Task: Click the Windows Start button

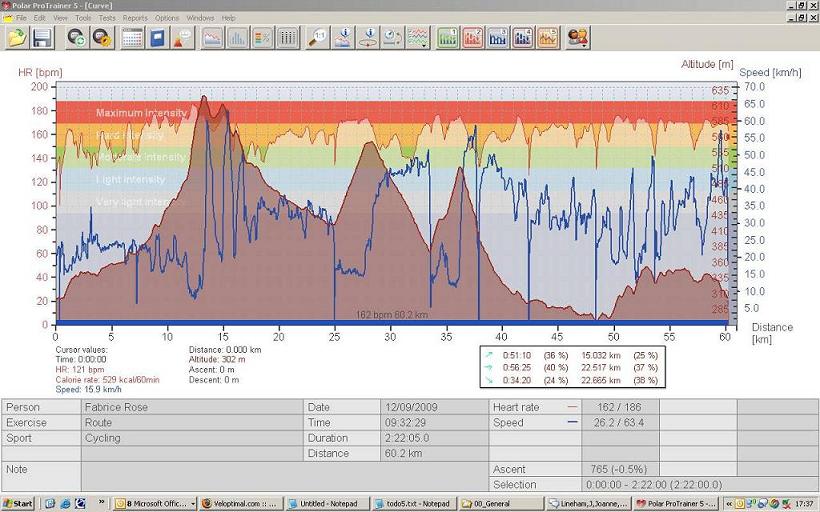Action: (18, 503)
